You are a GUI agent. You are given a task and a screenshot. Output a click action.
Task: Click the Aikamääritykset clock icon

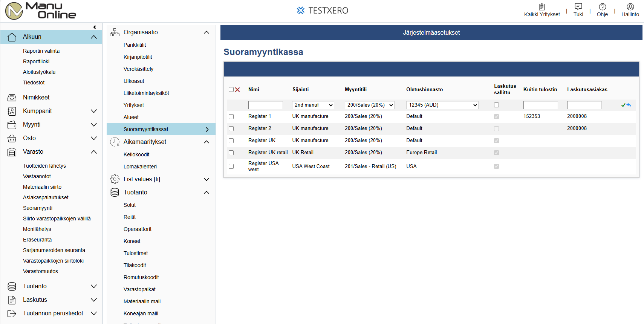(115, 142)
